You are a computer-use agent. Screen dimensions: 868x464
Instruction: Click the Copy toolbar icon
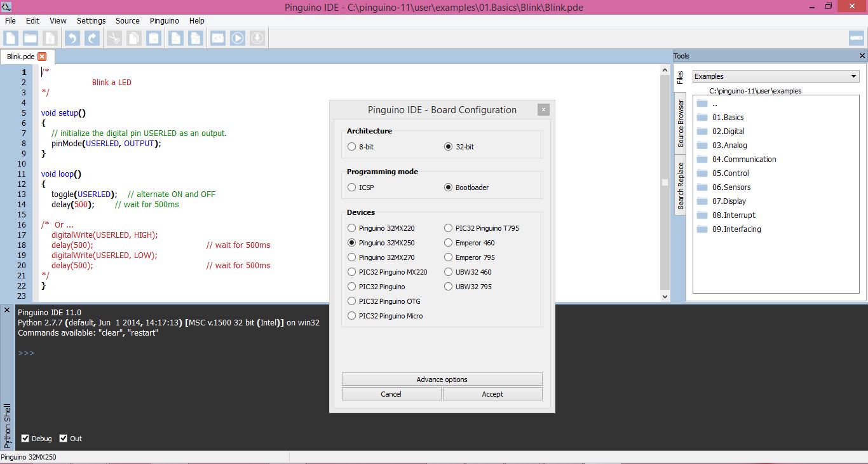pyautogui.click(x=134, y=38)
